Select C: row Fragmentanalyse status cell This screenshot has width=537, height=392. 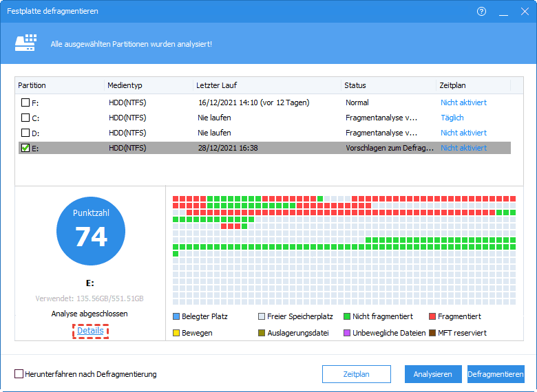pyautogui.click(x=381, y=118)
